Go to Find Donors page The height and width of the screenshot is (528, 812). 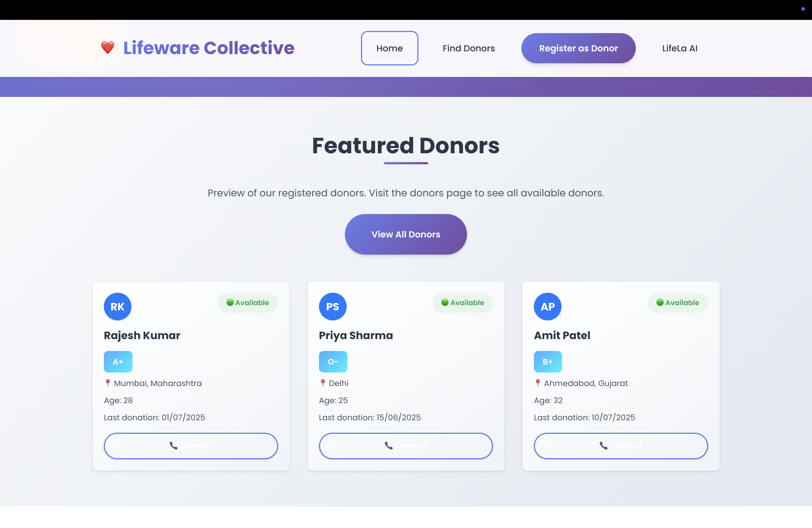point(469,48)
